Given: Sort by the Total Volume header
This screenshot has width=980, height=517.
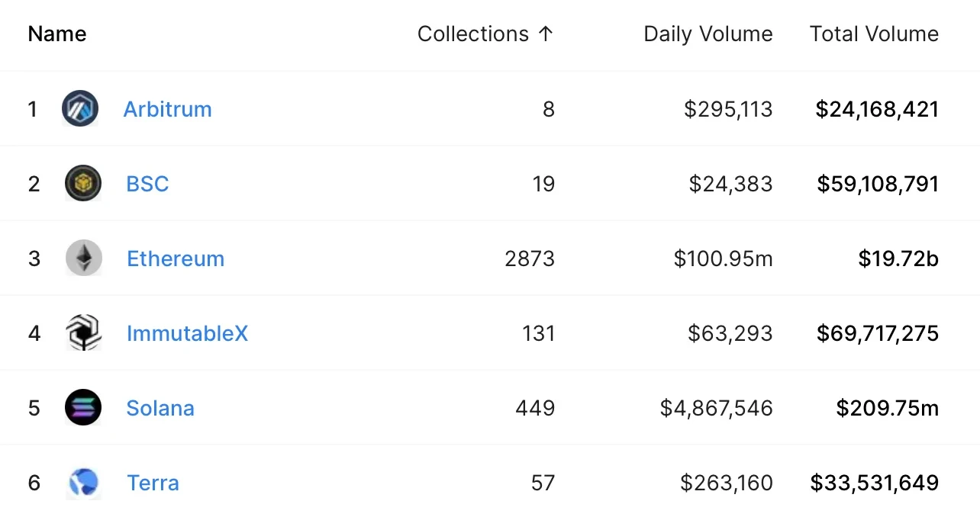Looking at the screenshot, I should (874, 34).
